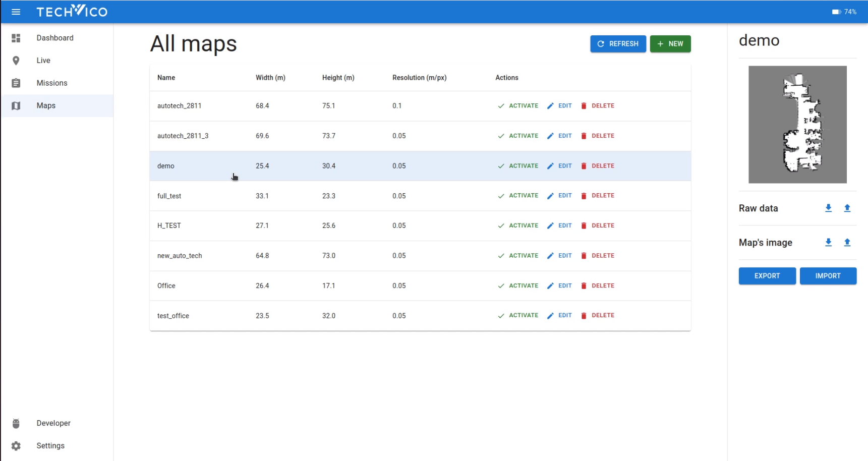Edit the demo map
868x461 pixels.
tap(559, 166)
